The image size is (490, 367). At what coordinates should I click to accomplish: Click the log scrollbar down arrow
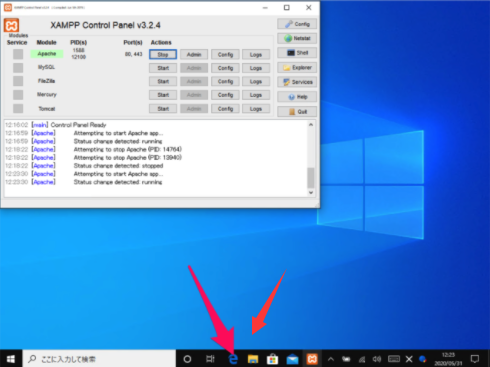(311, 193)
